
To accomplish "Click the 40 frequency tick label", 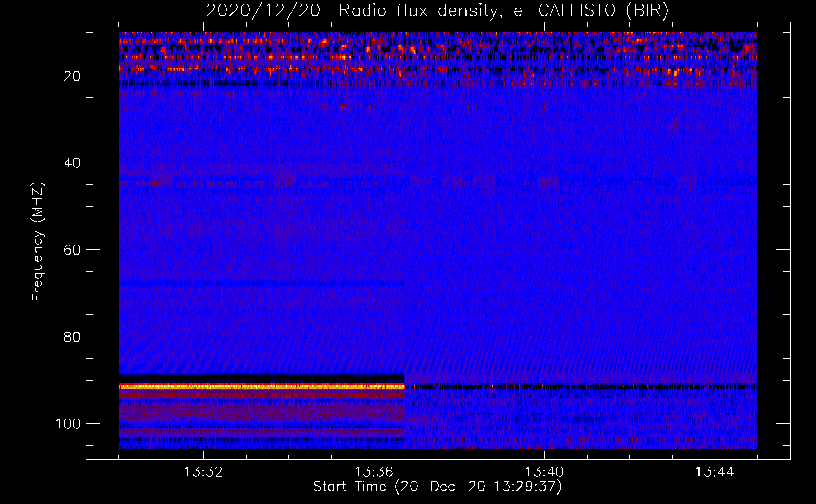I will 73,163.
